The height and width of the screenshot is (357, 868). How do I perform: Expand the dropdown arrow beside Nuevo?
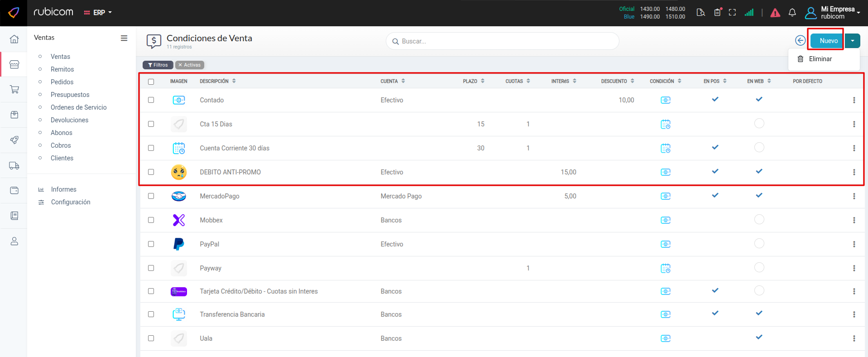pyautogui.click(x=853, y=41)
